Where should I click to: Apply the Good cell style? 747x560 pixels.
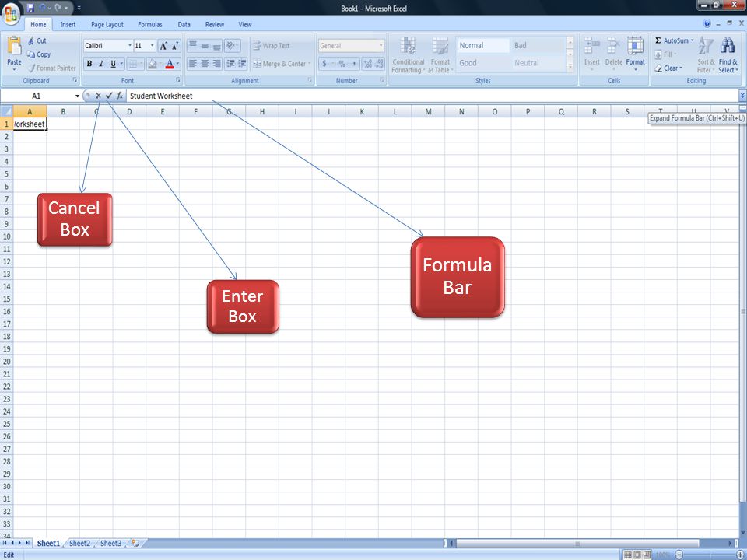pos(483,63)
